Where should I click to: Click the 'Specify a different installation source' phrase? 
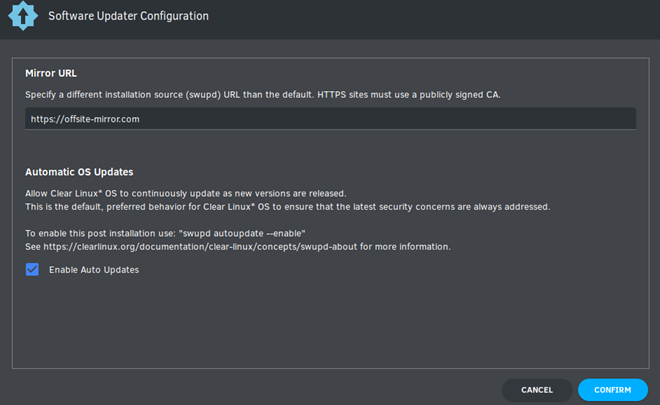[x=104, y=95]
